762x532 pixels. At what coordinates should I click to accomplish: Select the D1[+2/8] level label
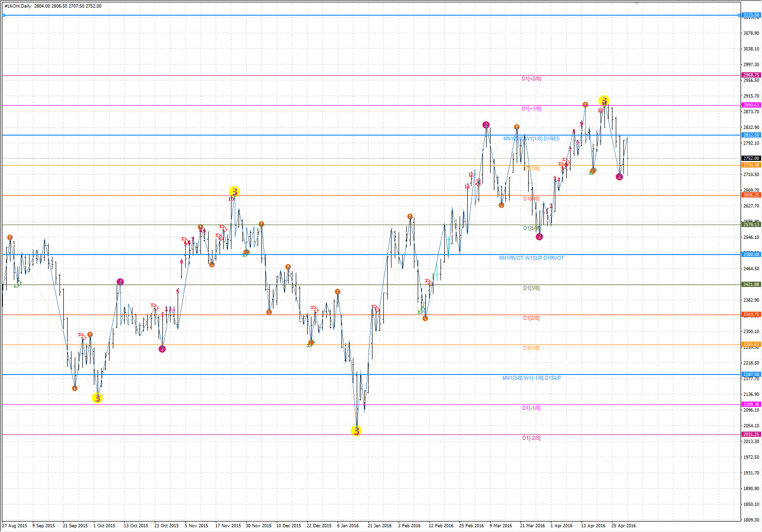pyautogui.click(x=531, y=79)
